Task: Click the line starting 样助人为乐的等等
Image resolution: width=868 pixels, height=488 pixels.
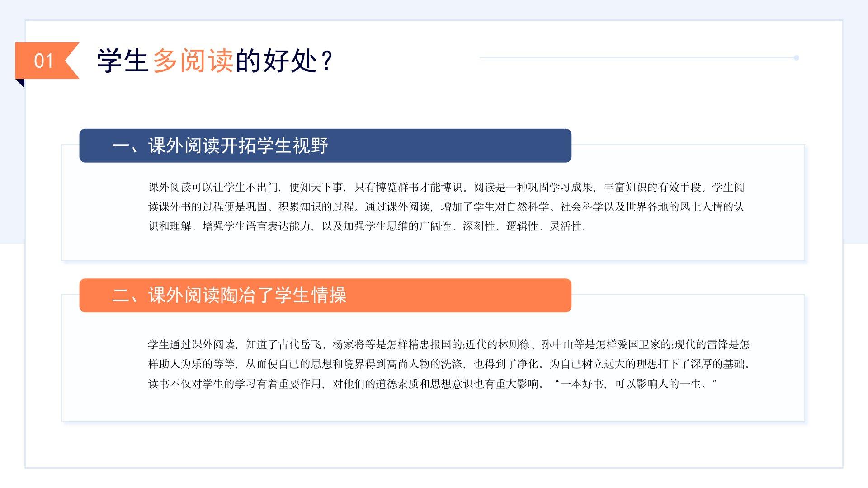Action: 448,364
